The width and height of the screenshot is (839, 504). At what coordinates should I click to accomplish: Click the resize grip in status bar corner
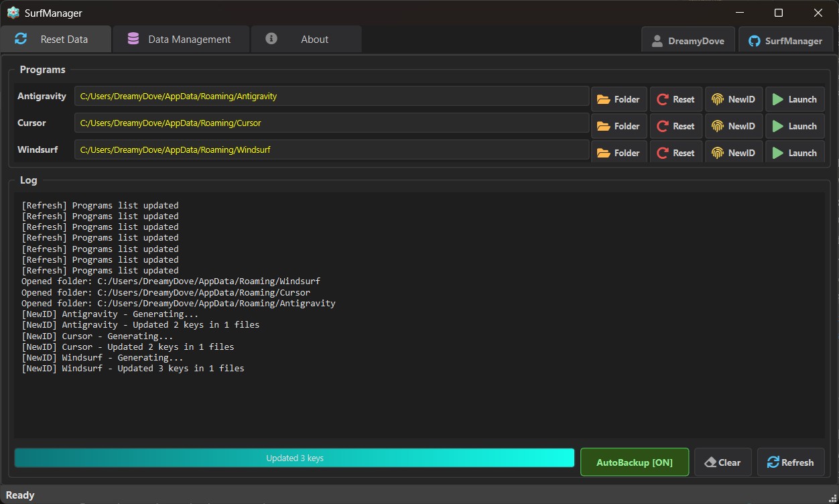pyautogui.click(x=832, y=497)
